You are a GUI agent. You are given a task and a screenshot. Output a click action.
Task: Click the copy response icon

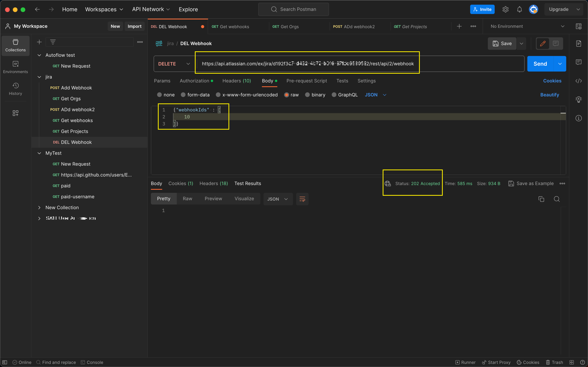[x=541, y=199]
